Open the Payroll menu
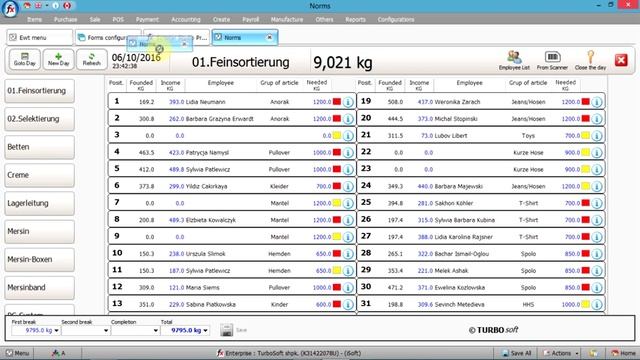The height and width of the screenshot is (360, 640). [250, 20]
